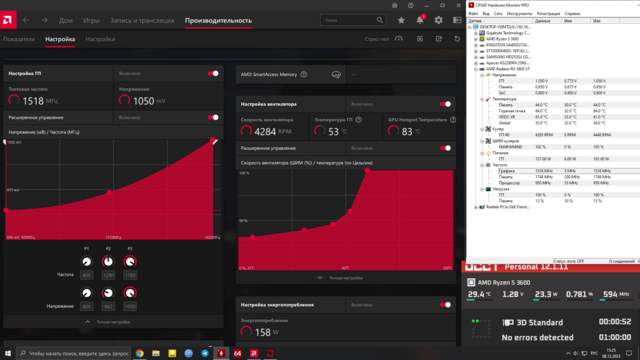Image resolution: width=640 pixels, height=360 pixels.
Task: Open AMD settings gear
Action: (438, 20)
